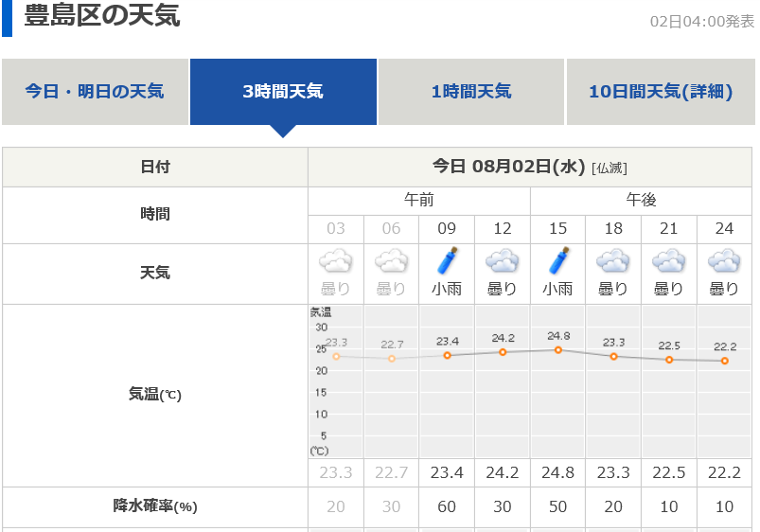Select the 3時間天気 tab
The image size is (760, 532).
click(x=283, y=92)
